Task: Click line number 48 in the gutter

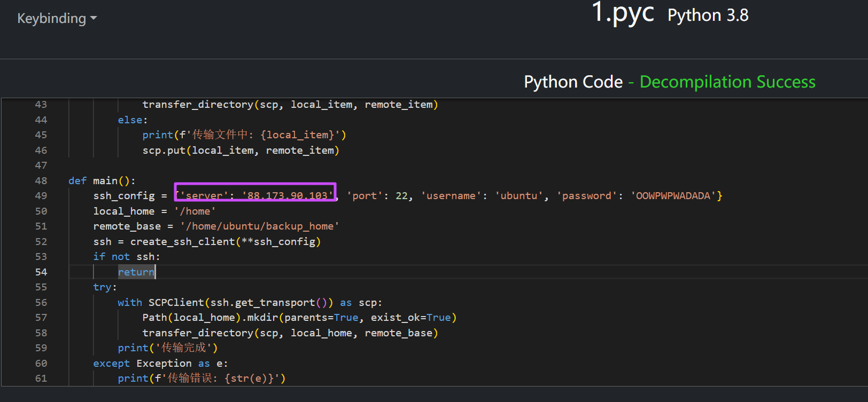Action: click(x=41, y=181)
